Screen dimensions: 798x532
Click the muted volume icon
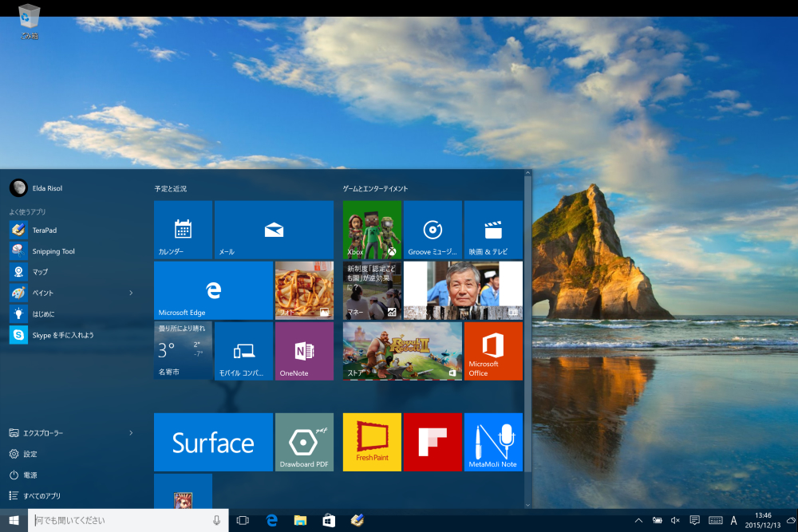[675, 520]
